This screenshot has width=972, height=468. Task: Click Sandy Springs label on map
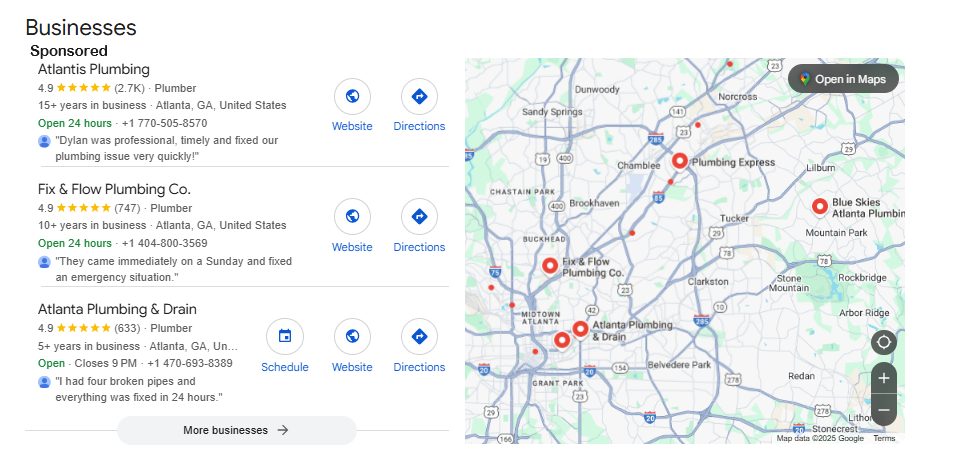(x=552, y=112)
